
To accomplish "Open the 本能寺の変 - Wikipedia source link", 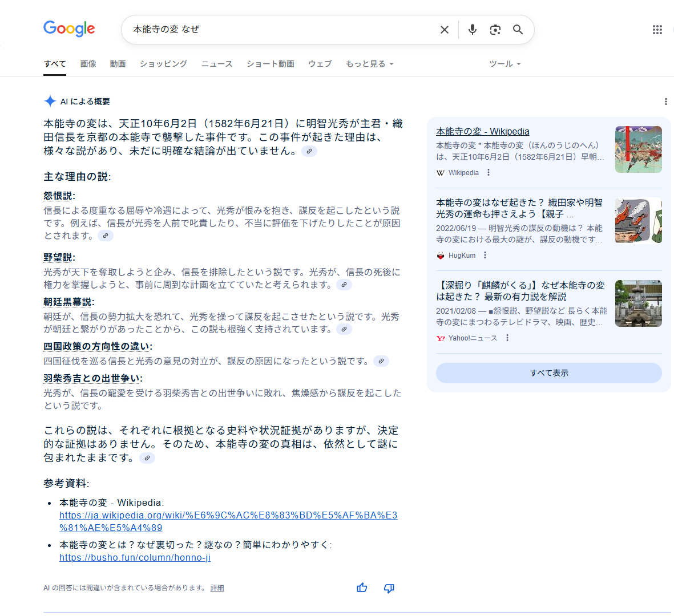I will coord(483,131).
